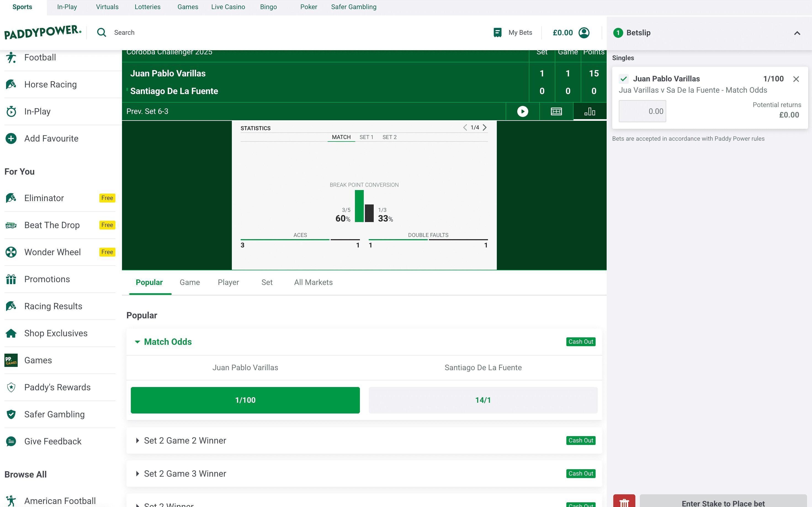Click the Horse Racing sidebar icon
Viewport: 812px width, 507px height.
11,84
